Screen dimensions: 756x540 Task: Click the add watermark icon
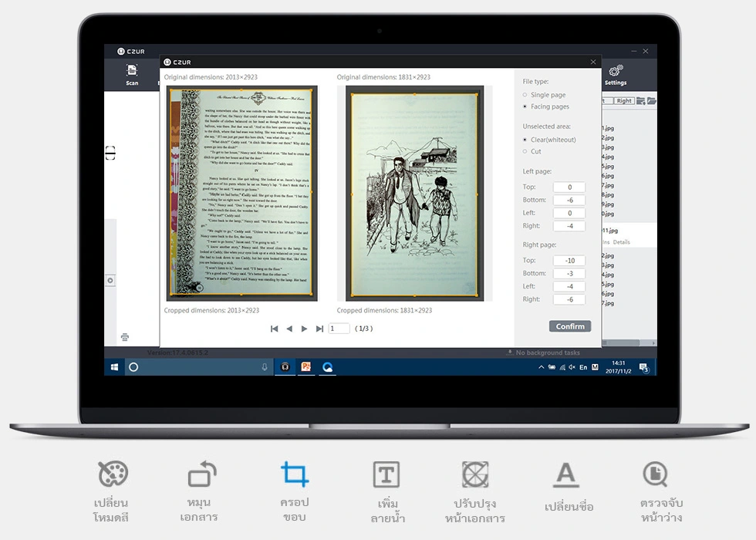pos(386,474)
